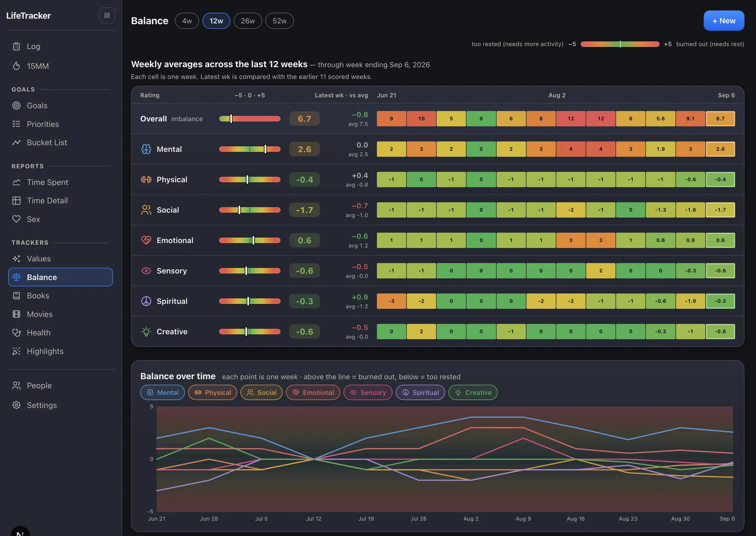Viewport: 756px width, 536px height.
Task: Click the Sensory row label
Action: click(x=172, y=271)
